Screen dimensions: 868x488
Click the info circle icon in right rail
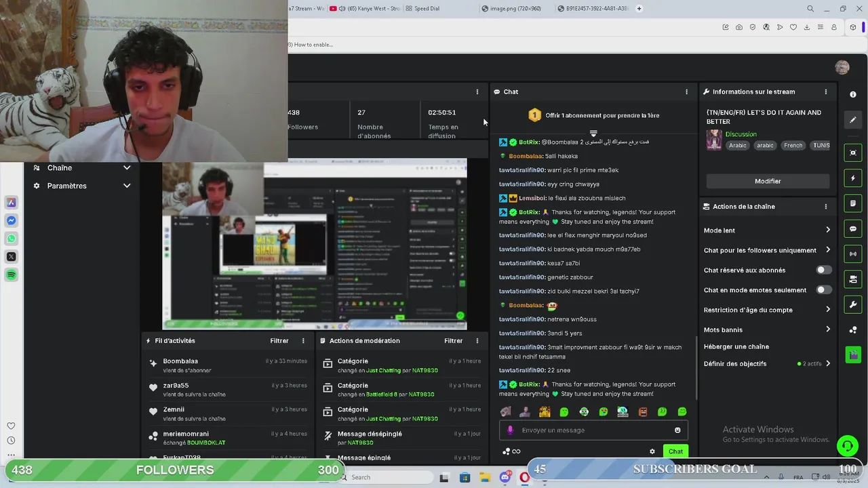coord(853,94)
